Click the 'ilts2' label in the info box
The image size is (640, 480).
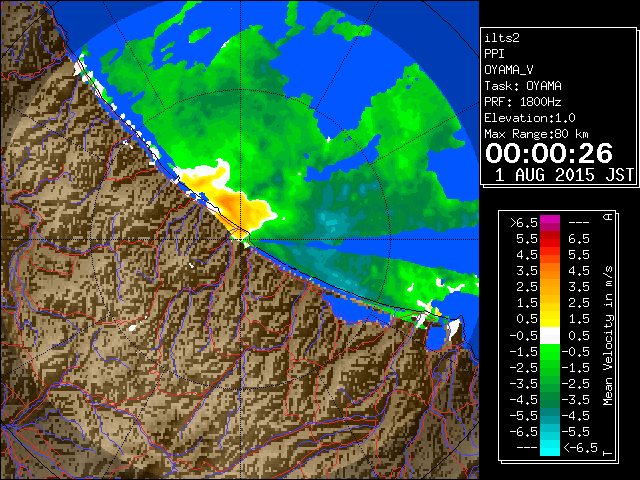(x=502, y=38)
